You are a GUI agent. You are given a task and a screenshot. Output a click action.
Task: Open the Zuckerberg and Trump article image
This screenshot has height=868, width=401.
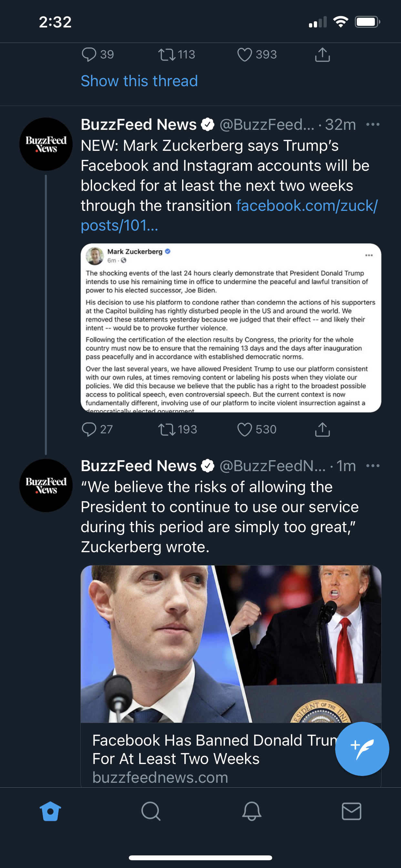point(231,644)
